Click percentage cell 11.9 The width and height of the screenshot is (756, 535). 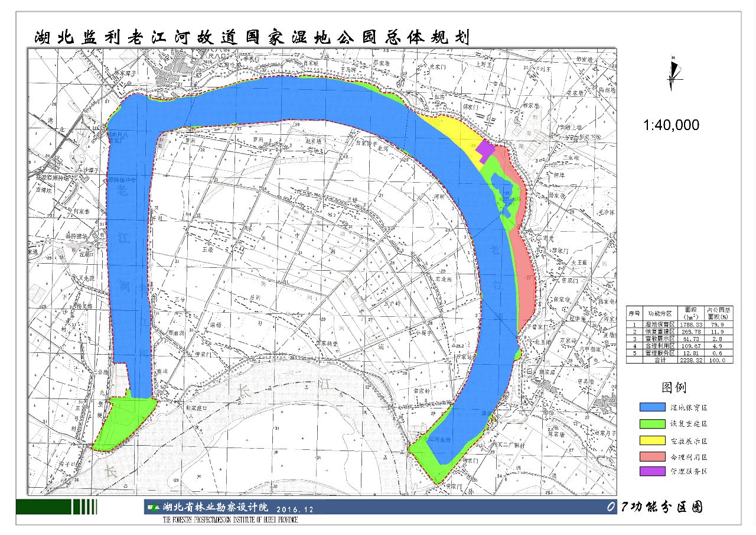click(x=718, y=332)
